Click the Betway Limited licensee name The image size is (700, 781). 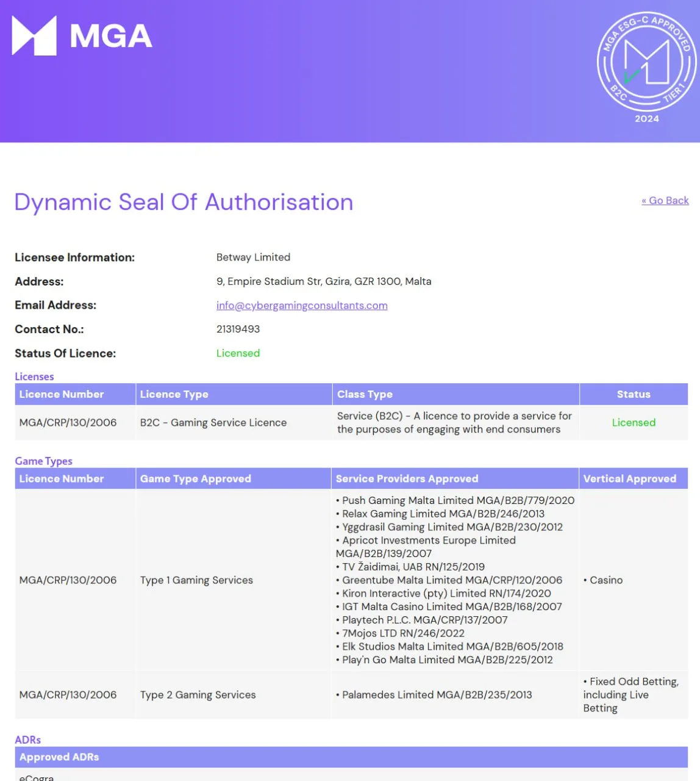click(x=253, y=257)
